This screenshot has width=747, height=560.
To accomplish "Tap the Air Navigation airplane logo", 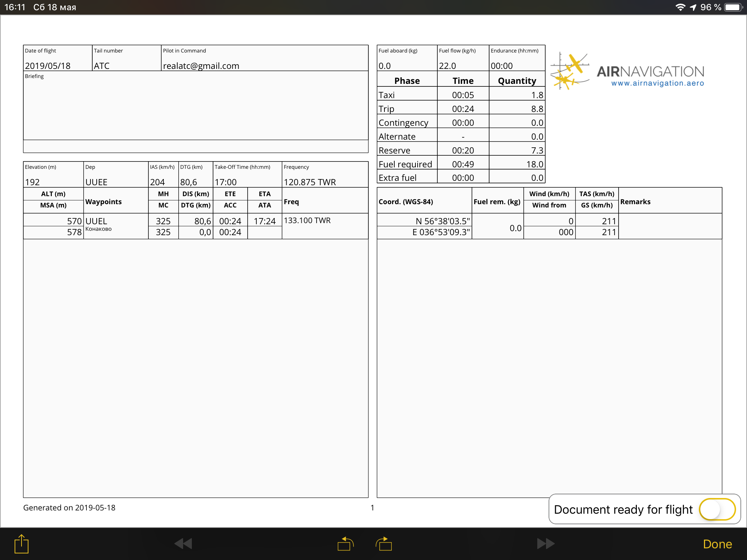I will coord(569,71).
